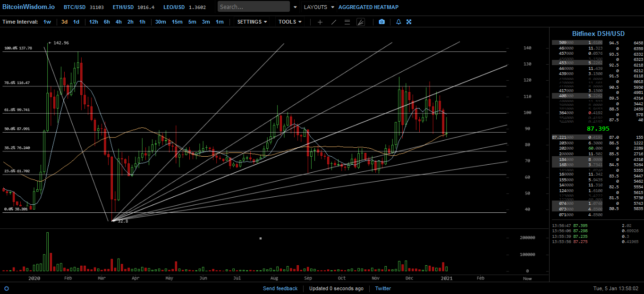Image resolution: width=644 pixels, height=294 pixels.
Task: Open the SETTINGS dropdown menu
Action: point(252,22)
